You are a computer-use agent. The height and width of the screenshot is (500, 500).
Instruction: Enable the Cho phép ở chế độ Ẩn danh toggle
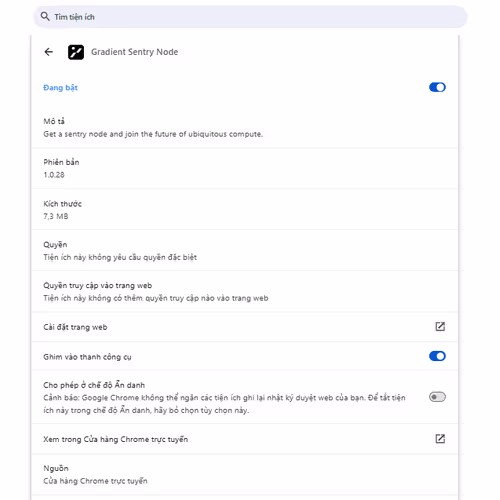(437, 397)
